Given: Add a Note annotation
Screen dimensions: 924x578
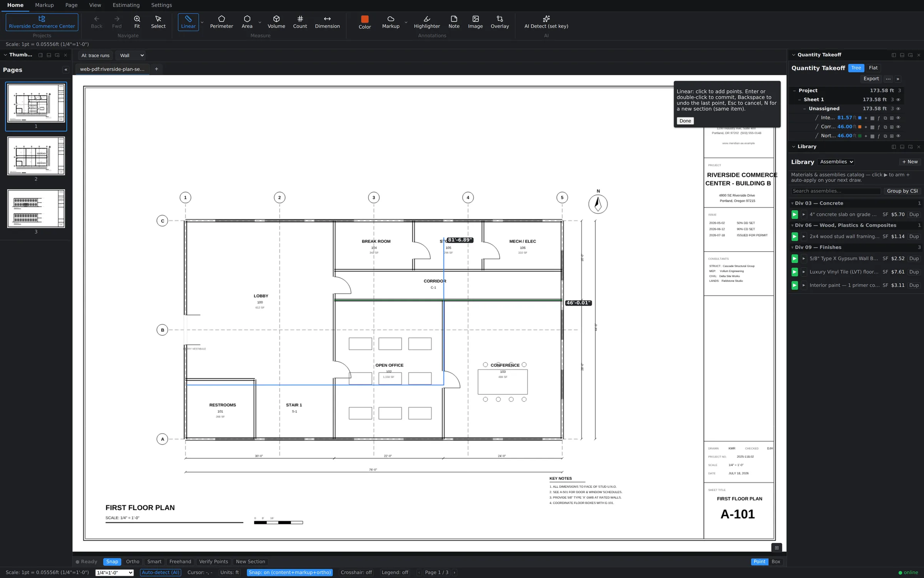Looking at the screenshot, I should (x=454, y=22).
